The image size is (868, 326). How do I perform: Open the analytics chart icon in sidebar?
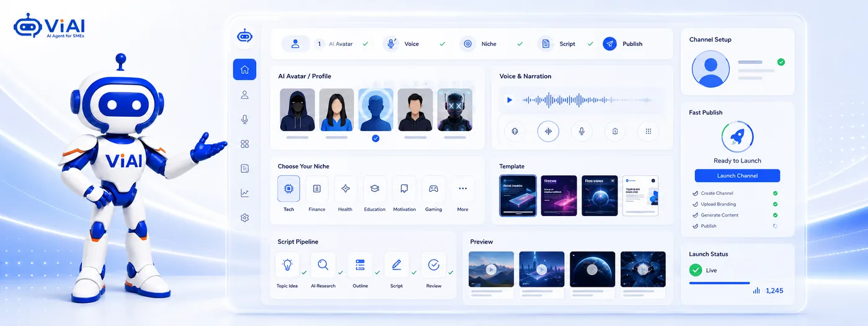tap(244, 193)
